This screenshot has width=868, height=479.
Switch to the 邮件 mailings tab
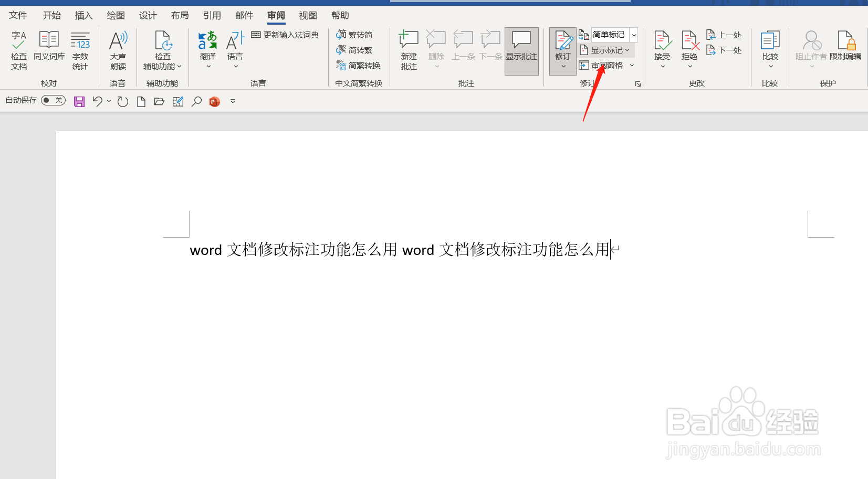pyautogui.click(x=244, y=15)
